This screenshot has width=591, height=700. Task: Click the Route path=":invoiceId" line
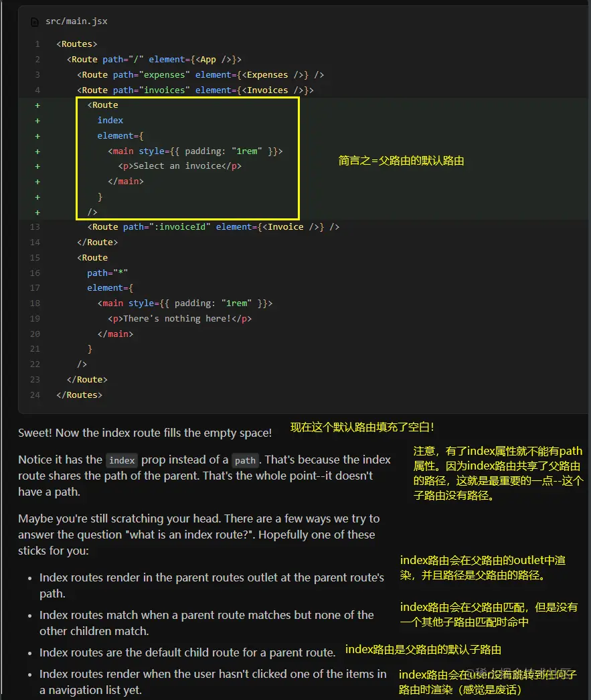click(x=214, y=227)
